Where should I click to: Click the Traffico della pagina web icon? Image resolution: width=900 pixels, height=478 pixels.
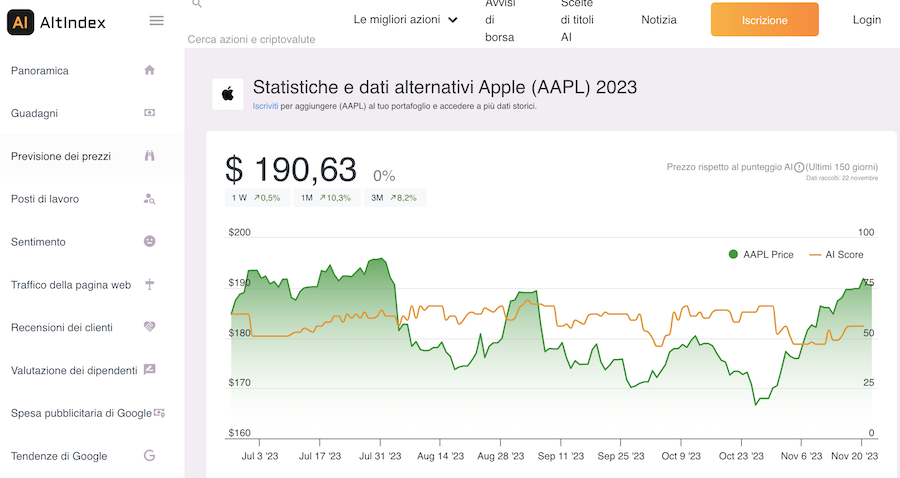coord(149,284)
